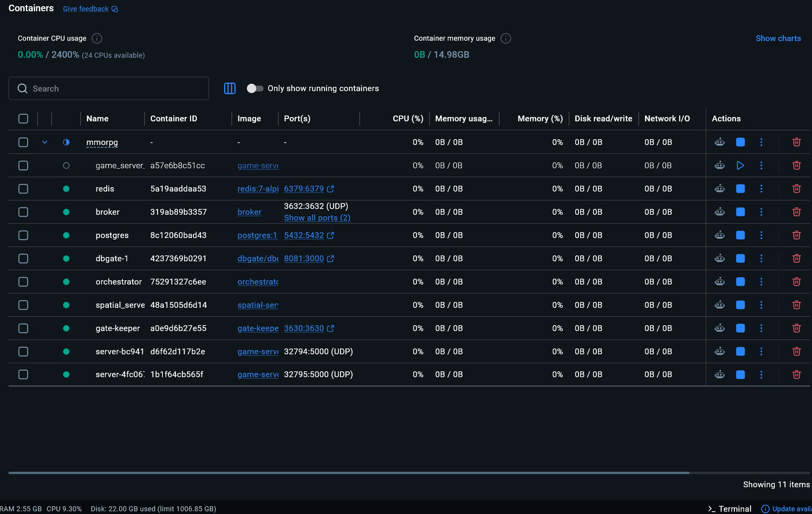Click the Update available notice
The width and height of the screenshot is (812, 514).
pos(787,509)
